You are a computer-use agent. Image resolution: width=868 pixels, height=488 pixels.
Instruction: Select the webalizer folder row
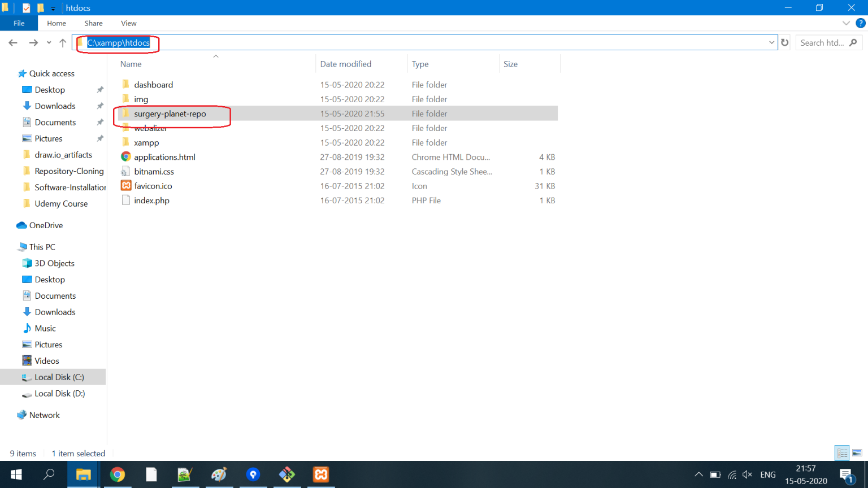coord(339,128)
